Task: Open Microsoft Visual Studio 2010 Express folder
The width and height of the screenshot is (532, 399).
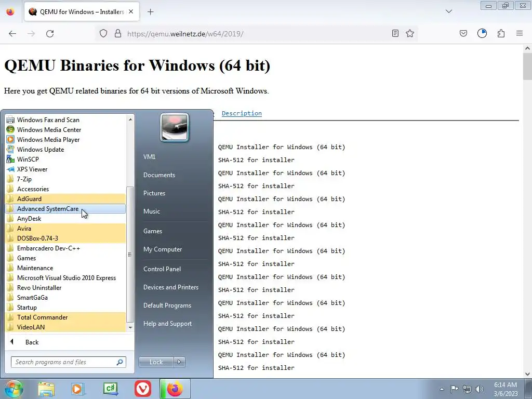Action: 65,277
